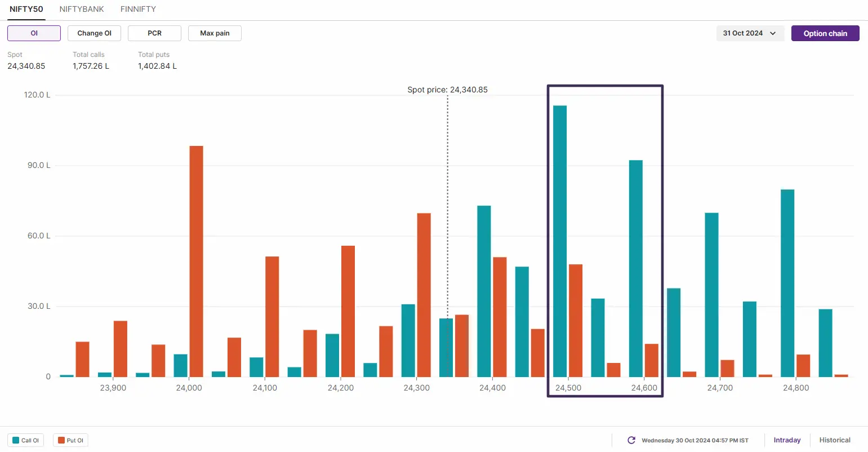Click the Total puts value 1,402.84 L
Image resolution: width=868 pixels, height=452 pixels.
(x=157, y=66)
